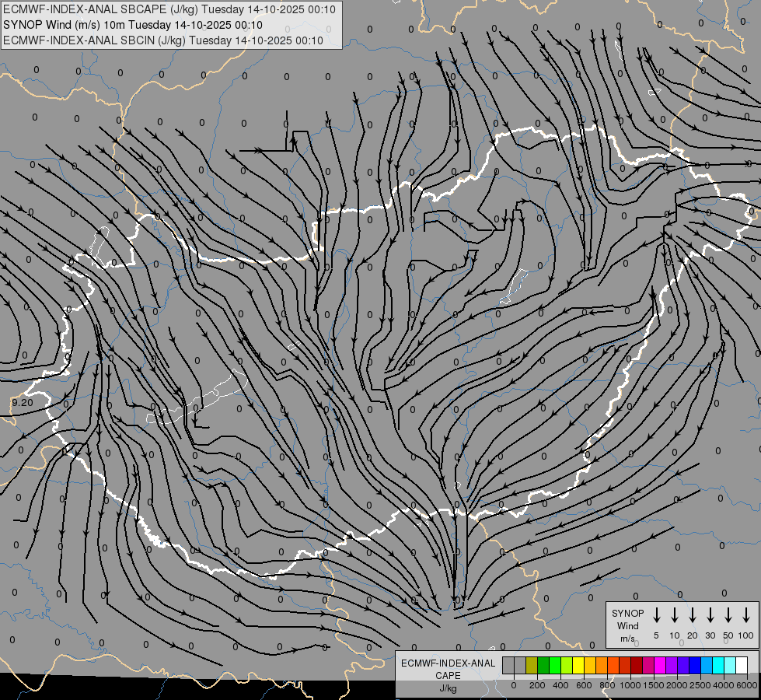
Task: Pick the 100 m/s wind arrow symbol
Action: (x=746, y=615)
